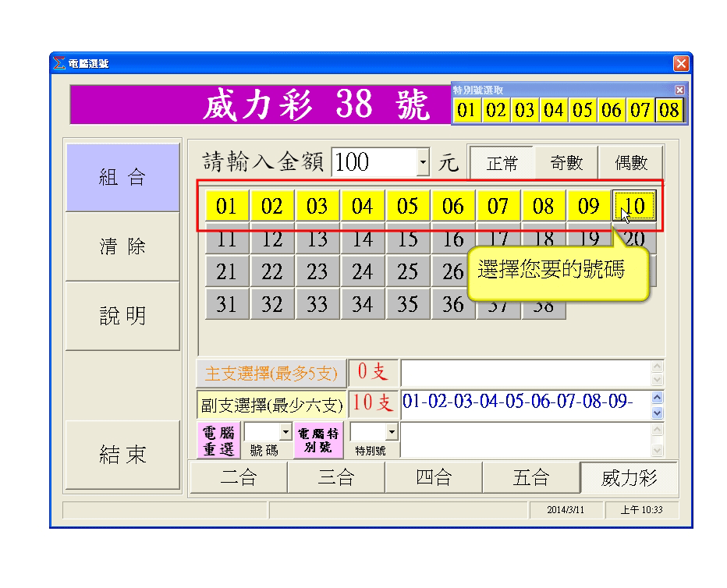Open the 號碼 count dropdown
This screenshot has width=727, height=588.
285,432
